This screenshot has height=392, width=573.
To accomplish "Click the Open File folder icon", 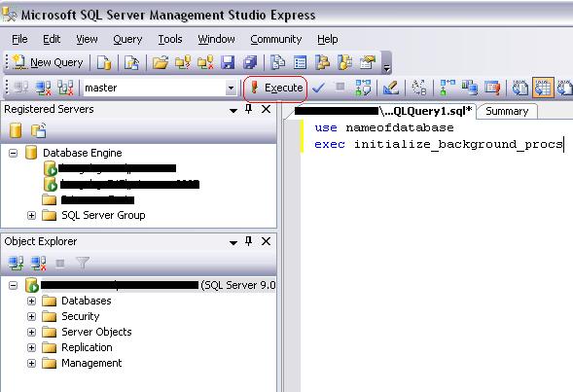I will click(161, 62).
